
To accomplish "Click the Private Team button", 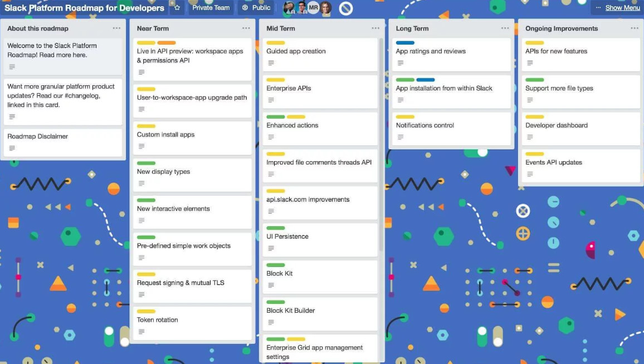I will click(x=211, y=8).
